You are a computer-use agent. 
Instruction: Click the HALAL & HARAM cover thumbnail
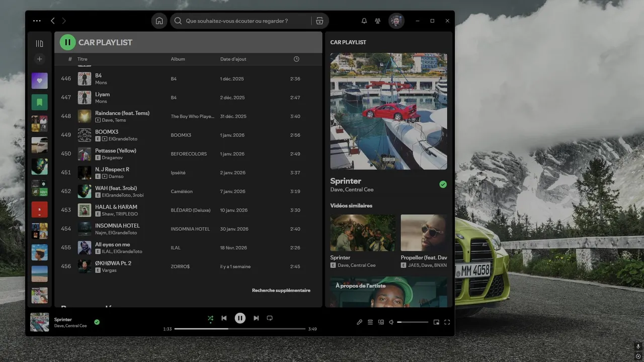point(85,210)
